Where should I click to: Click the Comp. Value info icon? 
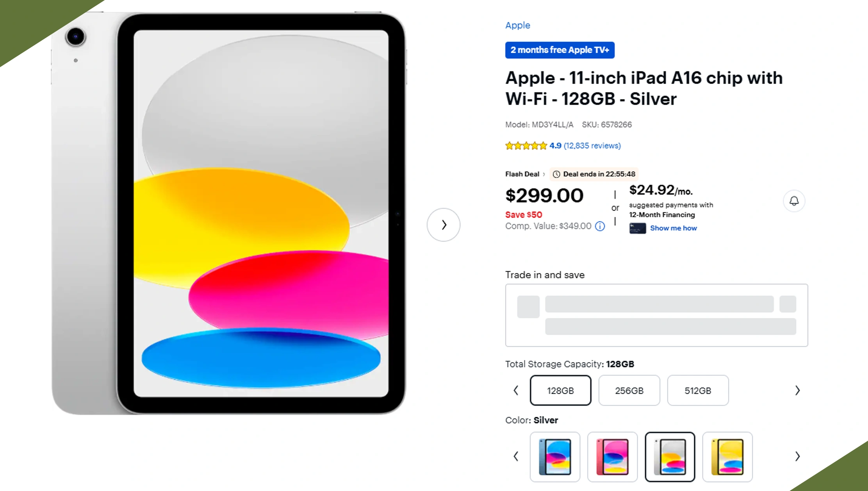pyautogui.click(x=600, y=226)
